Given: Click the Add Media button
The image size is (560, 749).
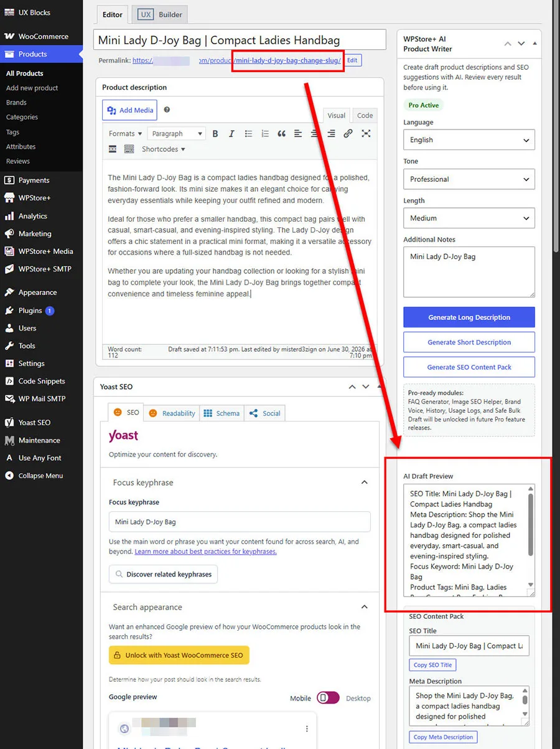Looking at the screenshot, I should 129,110.
